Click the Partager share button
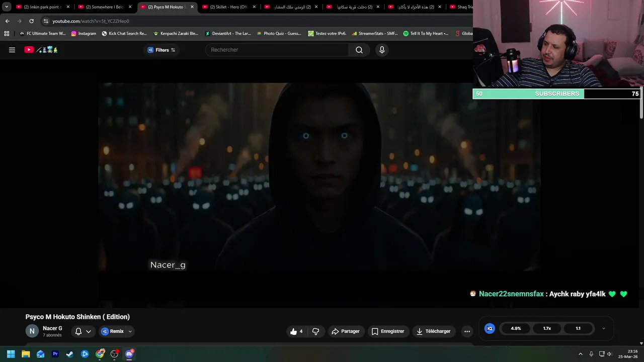The image size is (644, 362). [346, 331]
